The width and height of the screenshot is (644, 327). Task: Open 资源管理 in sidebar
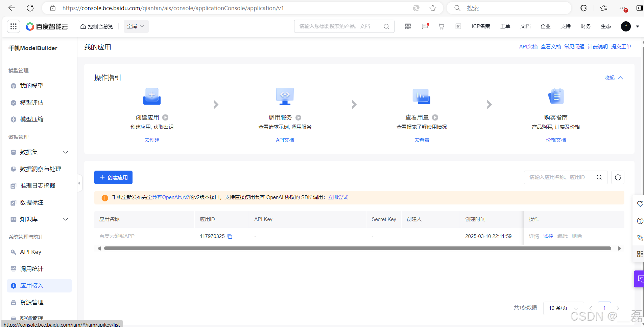point(32,302)
